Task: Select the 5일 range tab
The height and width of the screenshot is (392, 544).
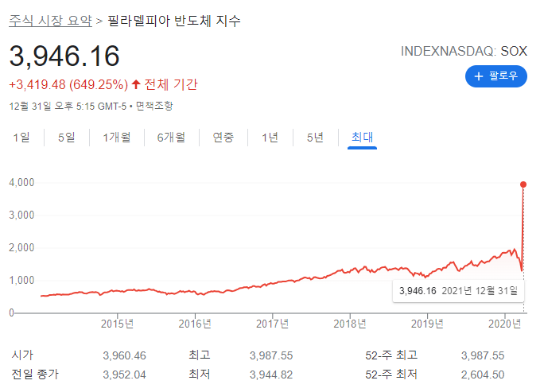Action: (x=67, y=138)
